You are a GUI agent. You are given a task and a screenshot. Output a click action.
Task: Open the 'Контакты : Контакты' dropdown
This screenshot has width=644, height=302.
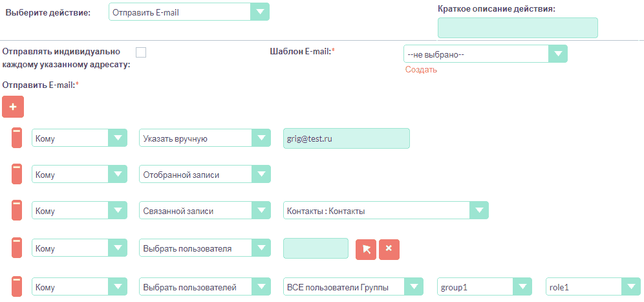[x=385, y=211]
